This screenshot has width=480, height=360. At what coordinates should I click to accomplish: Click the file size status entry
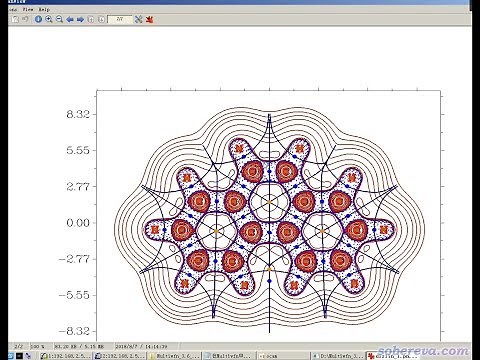coord(79,346)
